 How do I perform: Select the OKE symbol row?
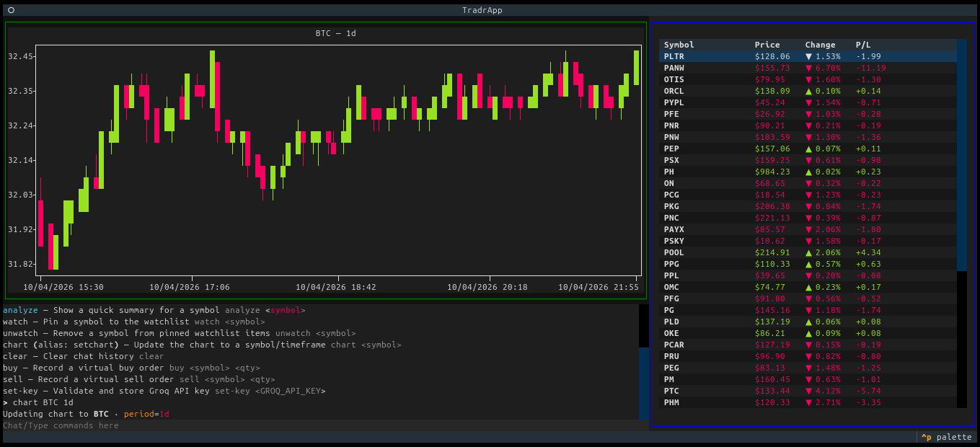click(808, 333)
